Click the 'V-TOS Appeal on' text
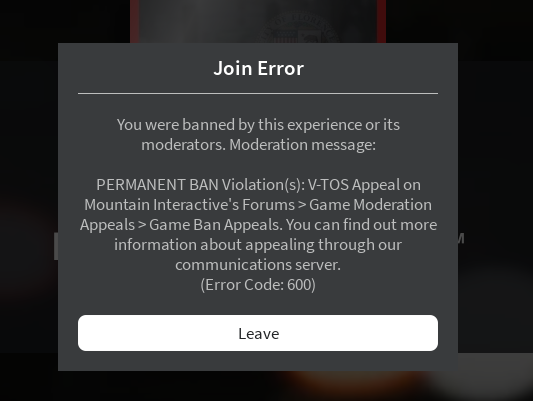Screen dimensions: 533x401 pyautogui.click(x=364, y=185)
